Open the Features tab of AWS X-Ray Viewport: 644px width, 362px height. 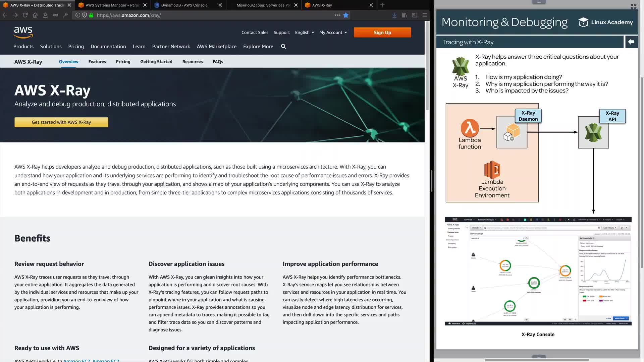click(x=97, y=62)
